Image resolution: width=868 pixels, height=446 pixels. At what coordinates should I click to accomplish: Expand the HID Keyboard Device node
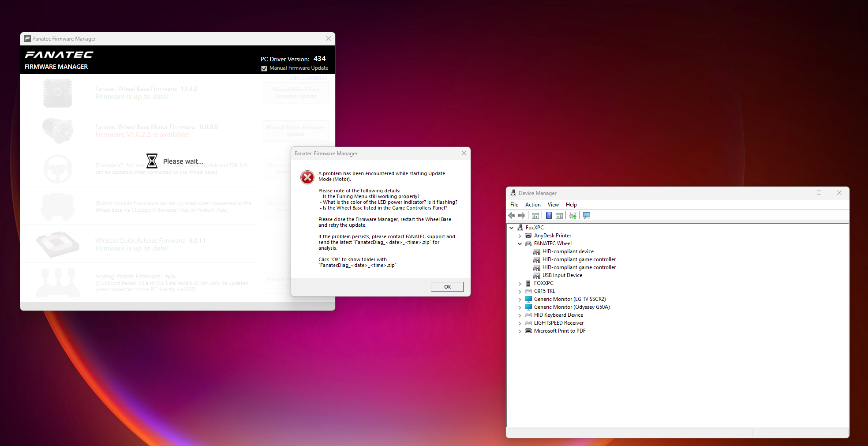(520, 315)
